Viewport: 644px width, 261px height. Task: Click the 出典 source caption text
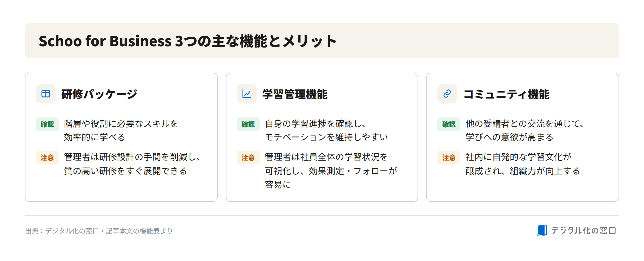[x=99, y=231]
